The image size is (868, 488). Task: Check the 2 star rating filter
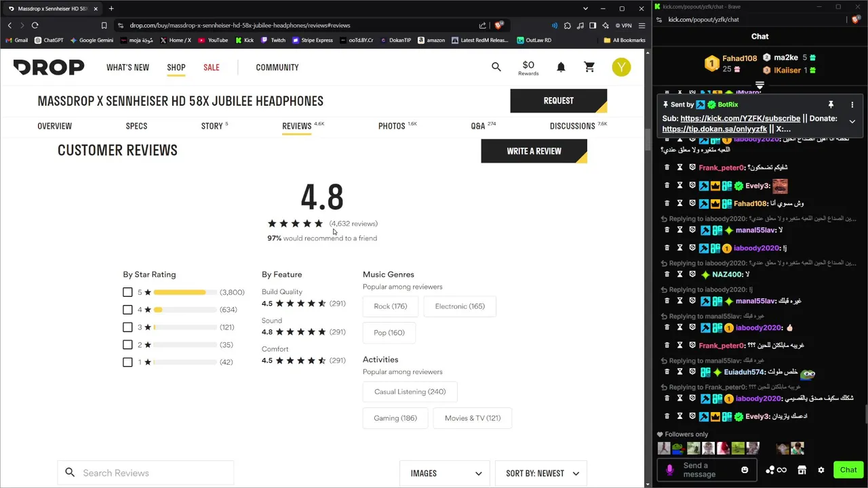[127, 345]
